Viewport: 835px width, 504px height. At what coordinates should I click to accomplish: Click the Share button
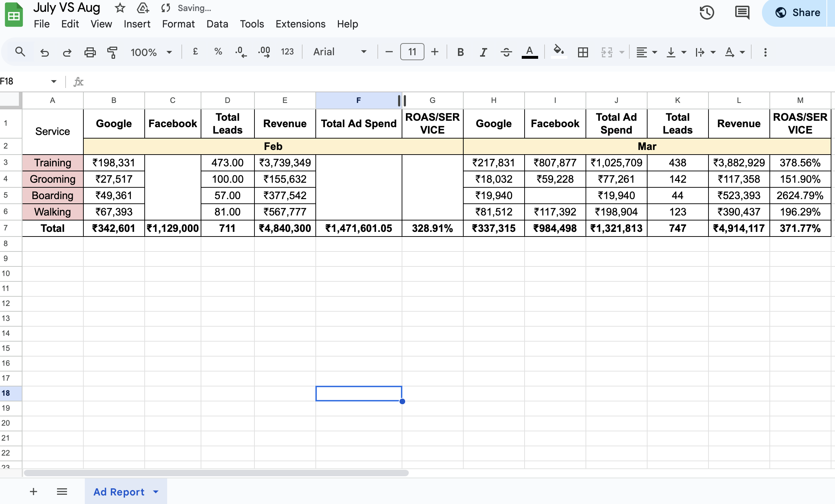pyautogui.click(x=798, y=13)
